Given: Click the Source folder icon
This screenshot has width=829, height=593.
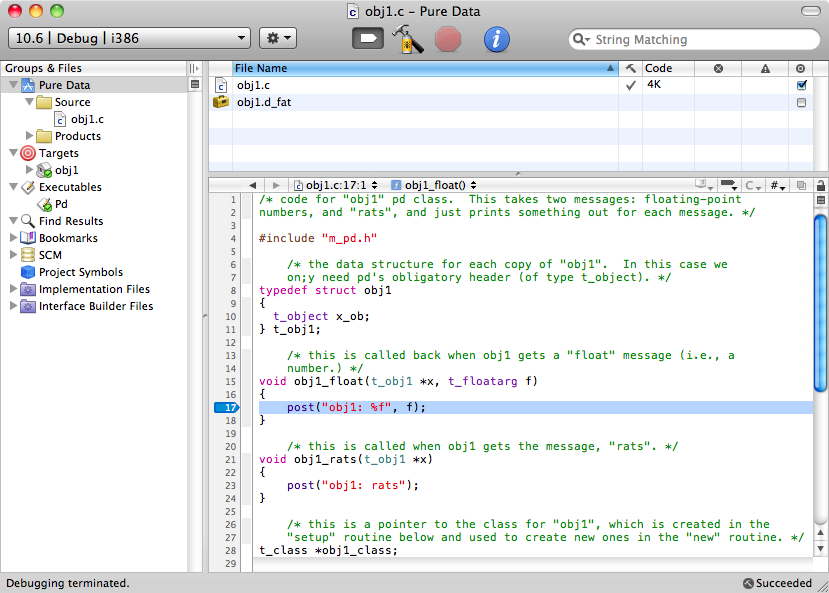Looking at the screenshot, I should coord(44,102).
